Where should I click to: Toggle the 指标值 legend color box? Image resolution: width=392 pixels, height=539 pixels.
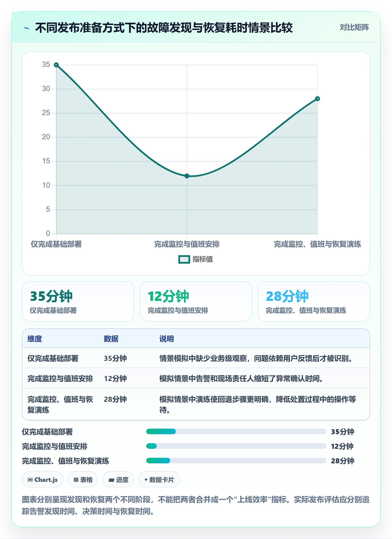pyautogui.click(x=184, y=259)
